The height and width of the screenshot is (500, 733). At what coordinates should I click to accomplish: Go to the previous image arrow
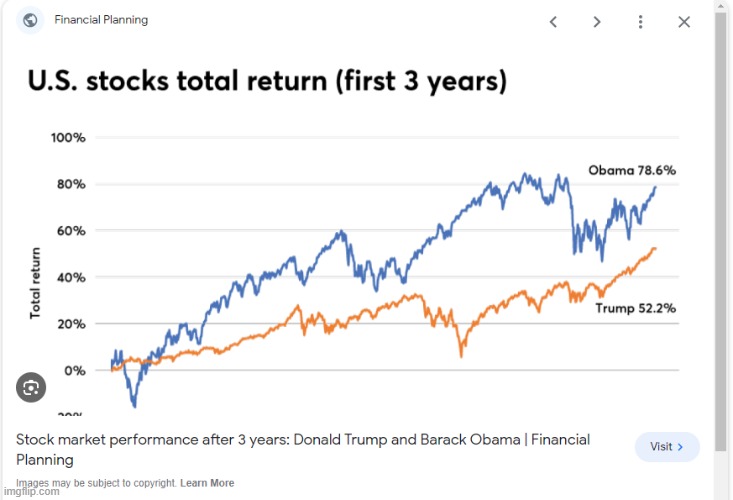click(553, 22)
